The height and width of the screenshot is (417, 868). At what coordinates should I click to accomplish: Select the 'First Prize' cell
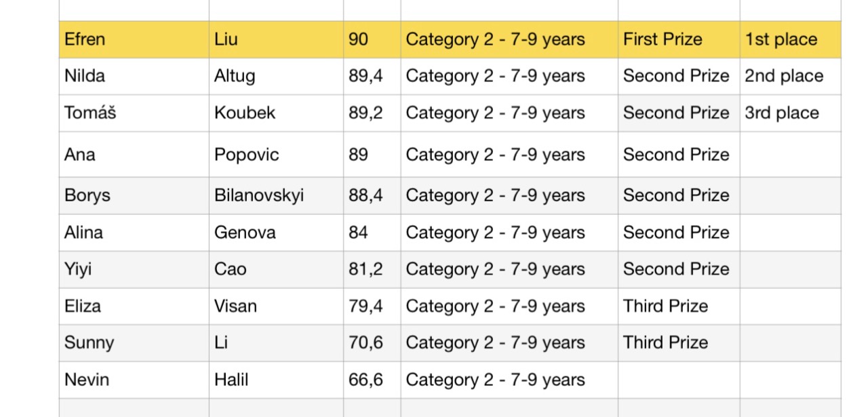(x=663, y=39)
